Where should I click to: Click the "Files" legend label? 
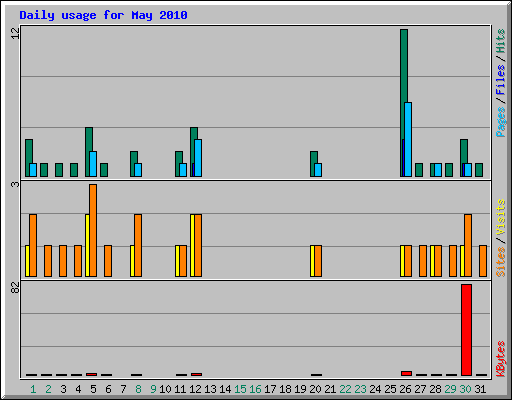point(500,79)
